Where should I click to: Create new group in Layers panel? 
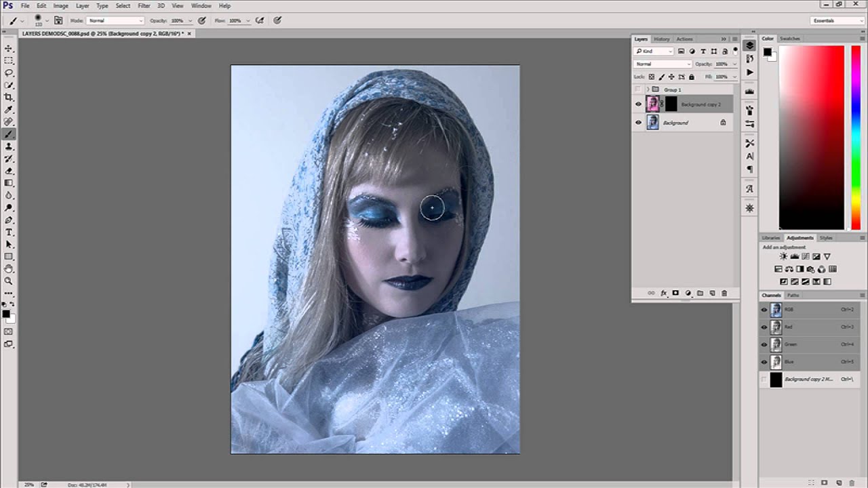tap(700, 293)
